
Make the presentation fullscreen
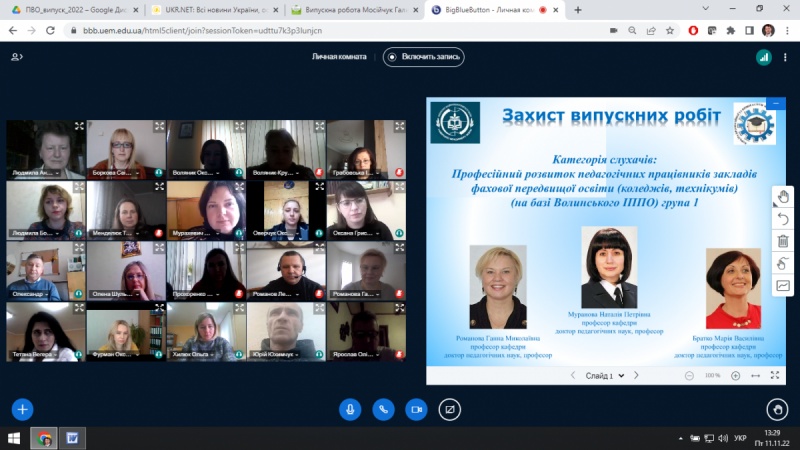[x=775, y=376]
